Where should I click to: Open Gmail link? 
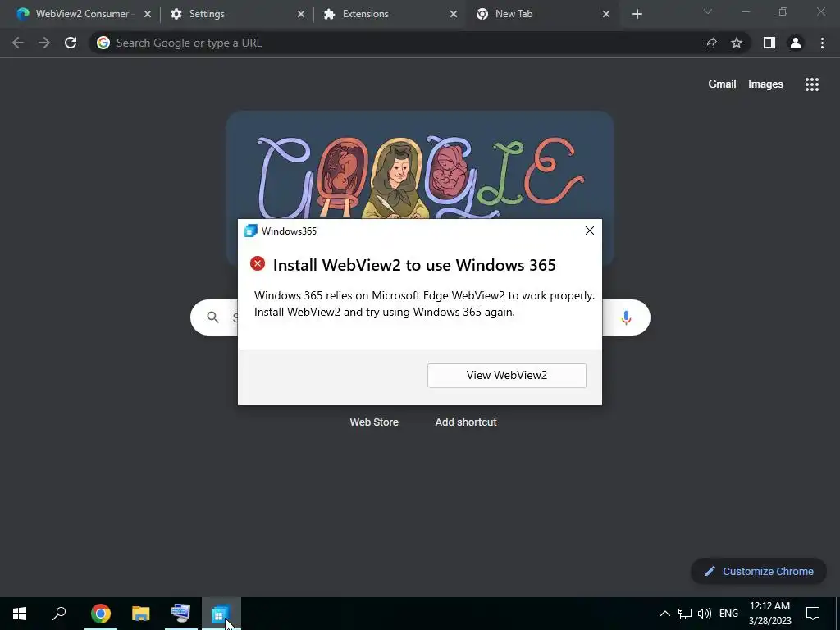tap(722, 84)
